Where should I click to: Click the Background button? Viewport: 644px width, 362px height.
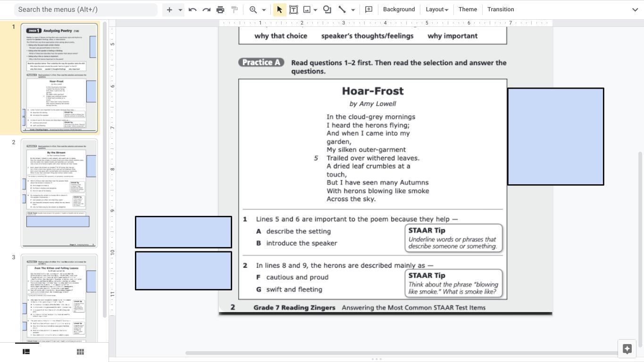tap(399, 9)
